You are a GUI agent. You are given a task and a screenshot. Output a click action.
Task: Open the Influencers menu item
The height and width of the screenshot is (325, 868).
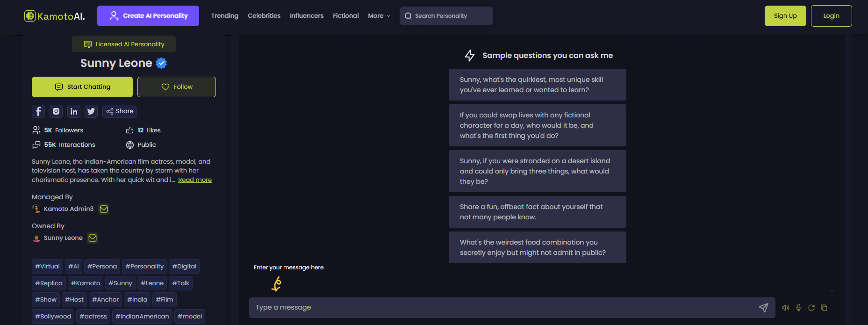click(307, 16)
